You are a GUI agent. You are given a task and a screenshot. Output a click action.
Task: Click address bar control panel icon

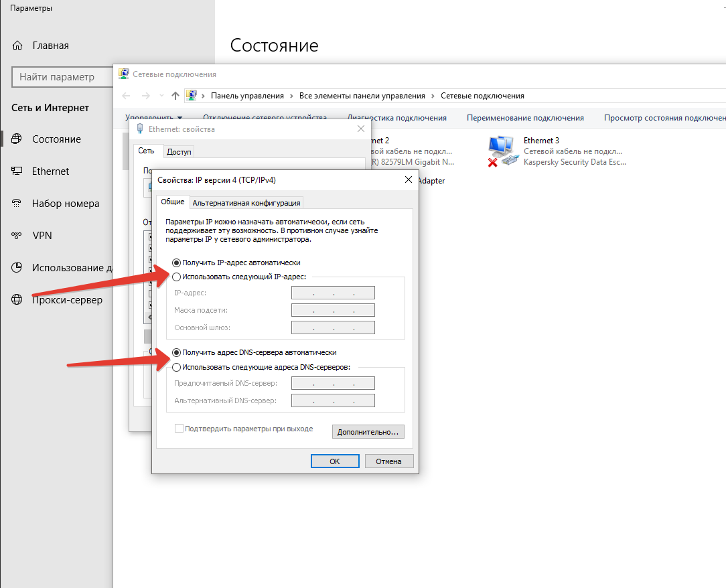coord(192,95)
